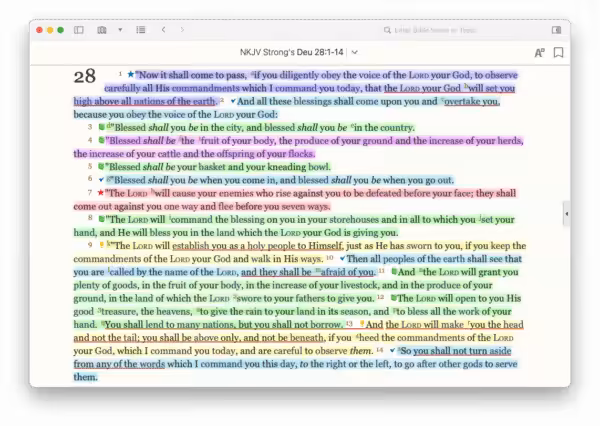
Task: Open the NKJV Strong's Deu 28:1-14 title
Action: pos(292,52)
